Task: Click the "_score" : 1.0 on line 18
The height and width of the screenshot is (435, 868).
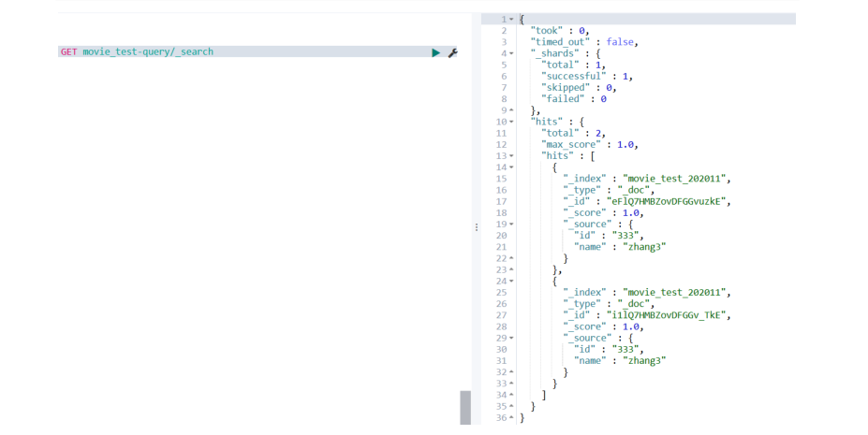Action: (603, 212)
